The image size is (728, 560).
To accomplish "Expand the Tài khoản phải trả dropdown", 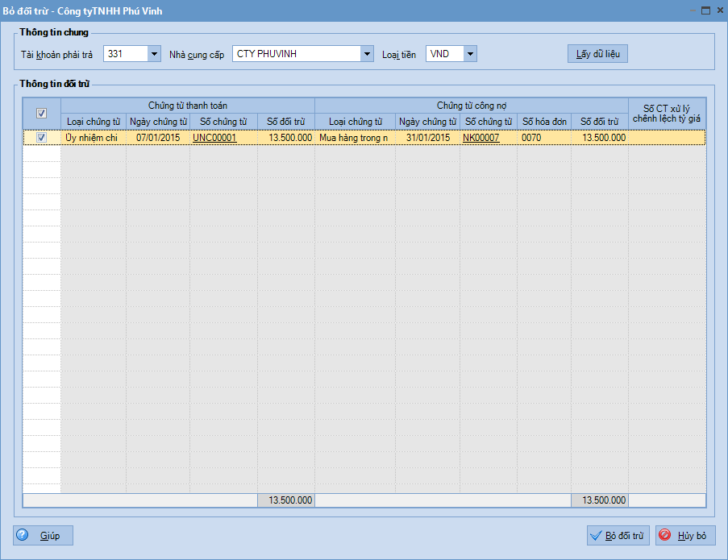I will point(154,54).
